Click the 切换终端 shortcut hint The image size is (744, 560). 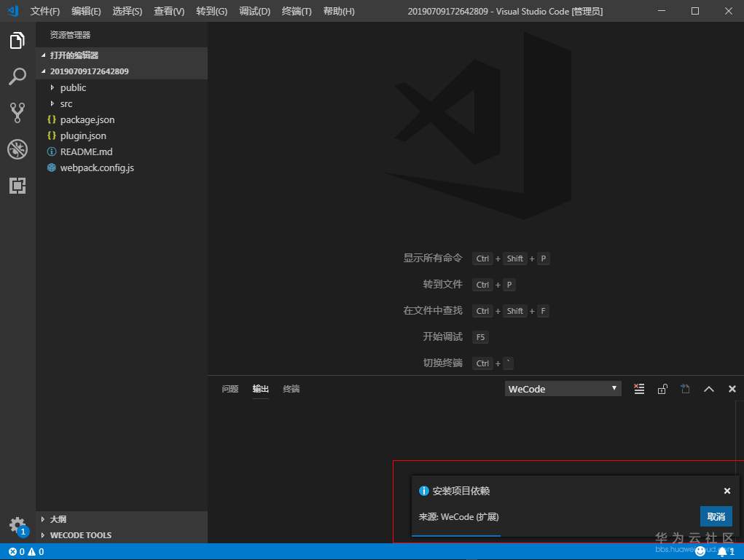pyautogui.click(x=443, y=363)
